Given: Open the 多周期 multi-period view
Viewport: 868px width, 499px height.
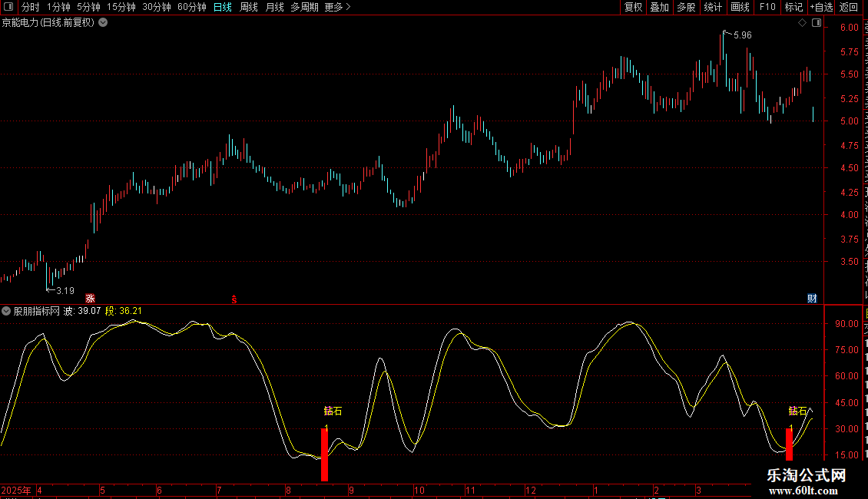Looking at the screenshot, I should click(304, 7).
